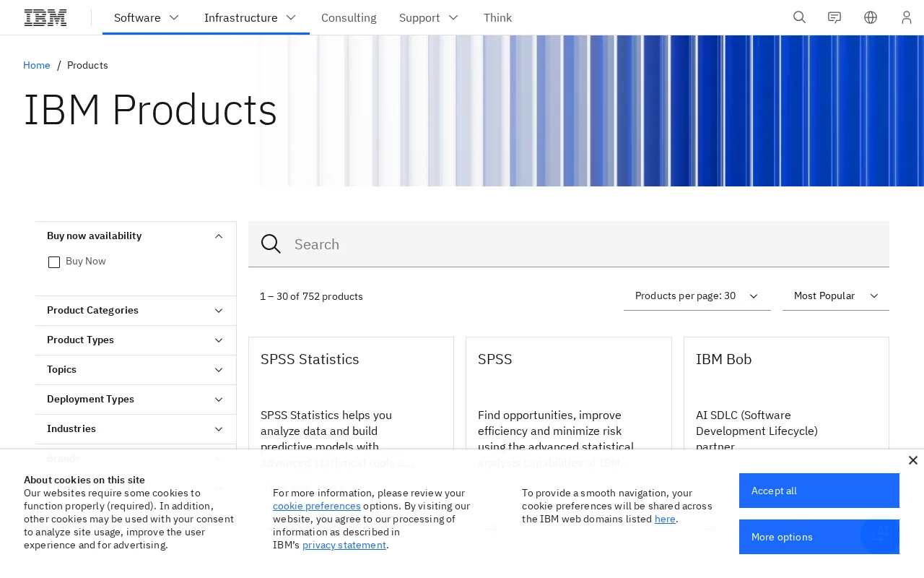Check the Buy Now checkbox

tap(54, 262)
